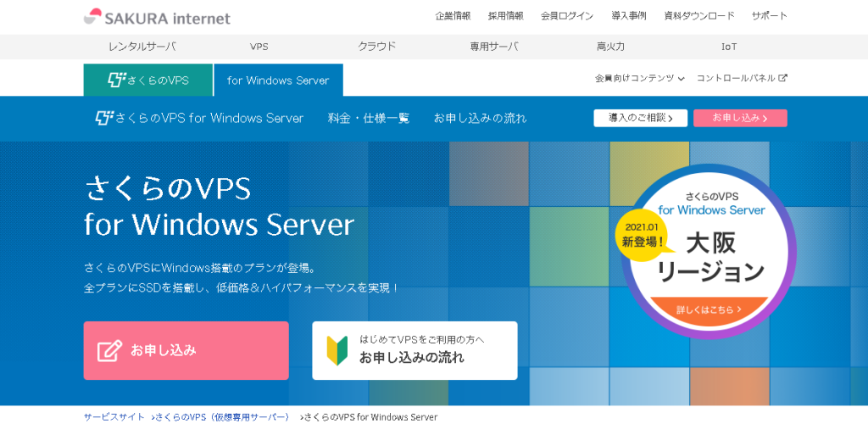Screen dimensions: 868x435
Task: Click the 導入のご相談 button
Action: pos(640,118)
